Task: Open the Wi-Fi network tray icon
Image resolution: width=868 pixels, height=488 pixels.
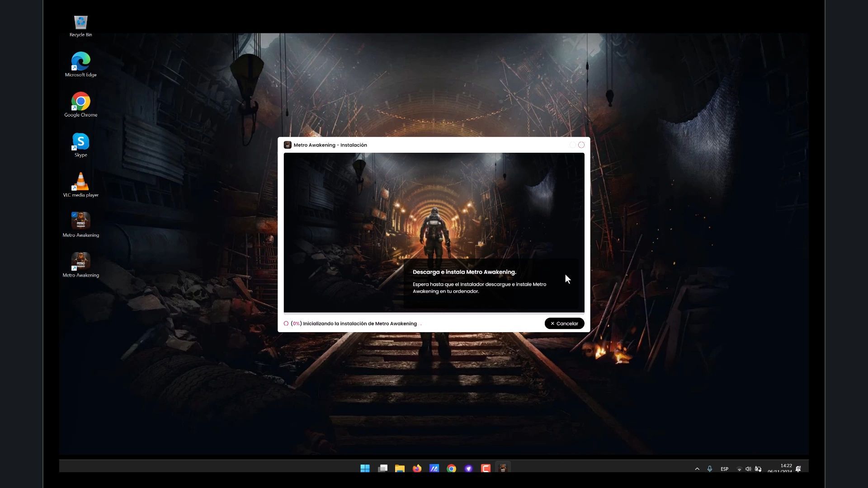Action: tap(740, 469)
